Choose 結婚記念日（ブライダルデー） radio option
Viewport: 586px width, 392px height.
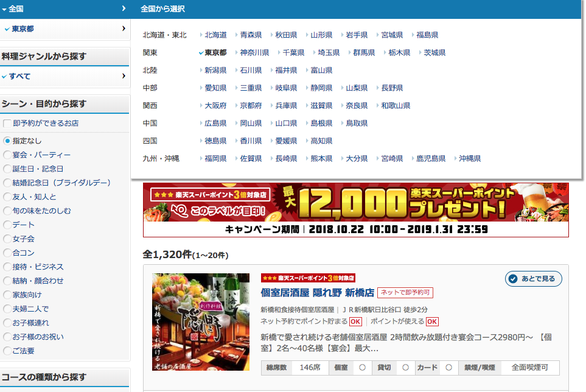(7, 183)
